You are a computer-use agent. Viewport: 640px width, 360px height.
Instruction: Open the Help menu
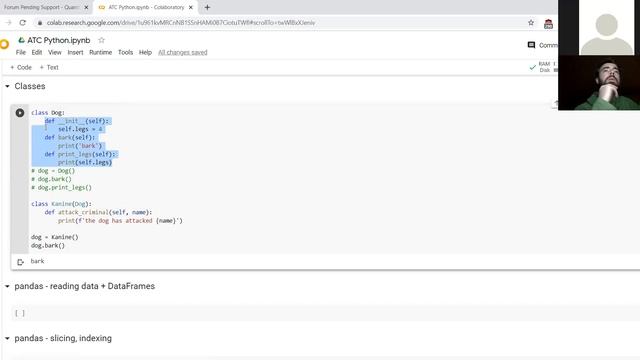(x=145, y=52)
